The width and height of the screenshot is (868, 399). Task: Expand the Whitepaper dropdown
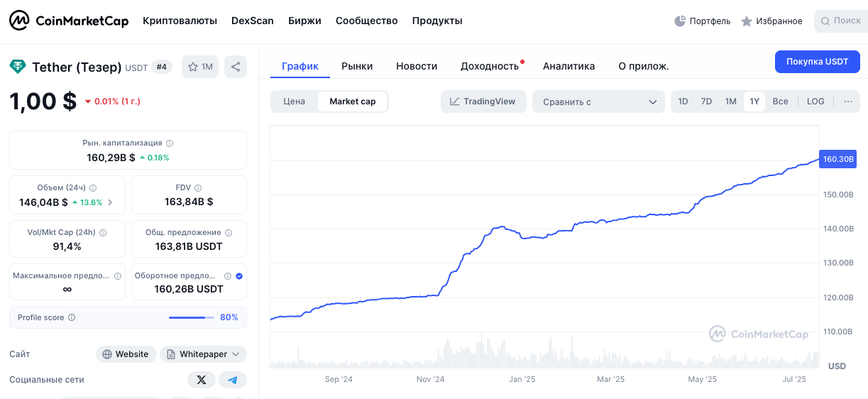click(203, 354)
